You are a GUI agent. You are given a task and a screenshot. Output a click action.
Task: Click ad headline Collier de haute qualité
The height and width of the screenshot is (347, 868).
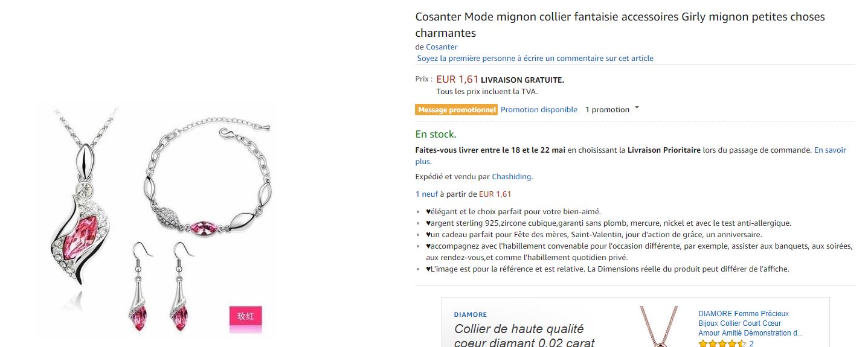point(519,329)
